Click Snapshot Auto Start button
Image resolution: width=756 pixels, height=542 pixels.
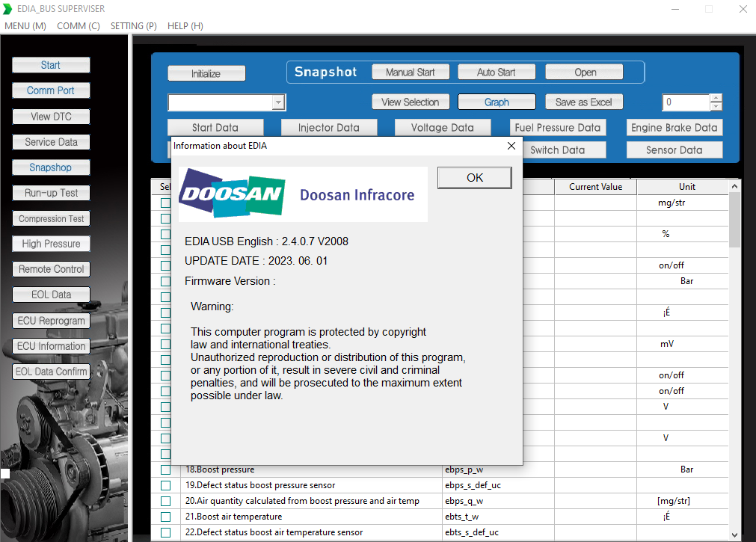click(x=496, y=73)
